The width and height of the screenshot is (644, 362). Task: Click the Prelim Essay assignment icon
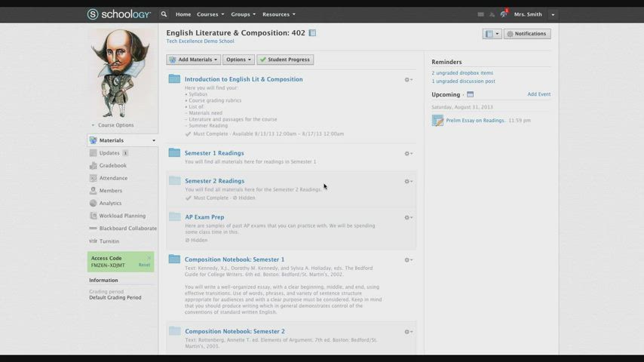(x=437, y=121)
